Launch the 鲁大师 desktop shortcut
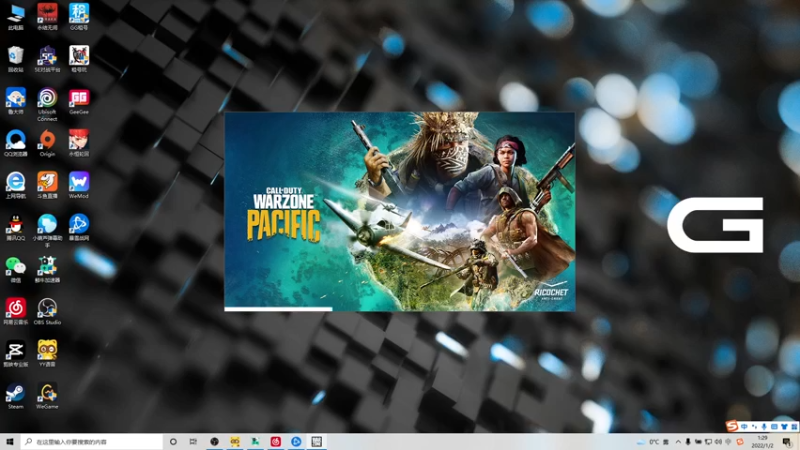The height and width of the screenshot is (450, 800). pyautogui.click(x=16, y=101)
